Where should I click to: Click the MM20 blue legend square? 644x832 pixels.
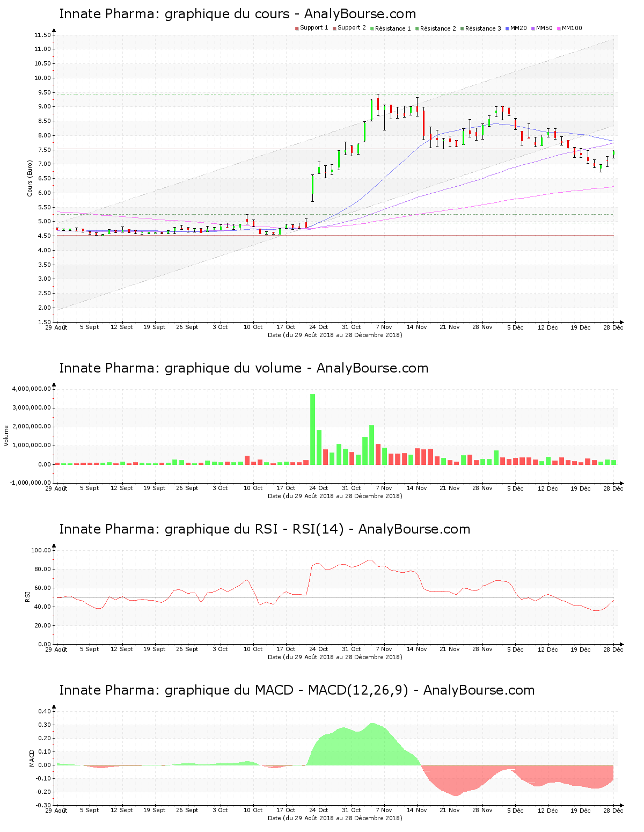click(507, 28)
